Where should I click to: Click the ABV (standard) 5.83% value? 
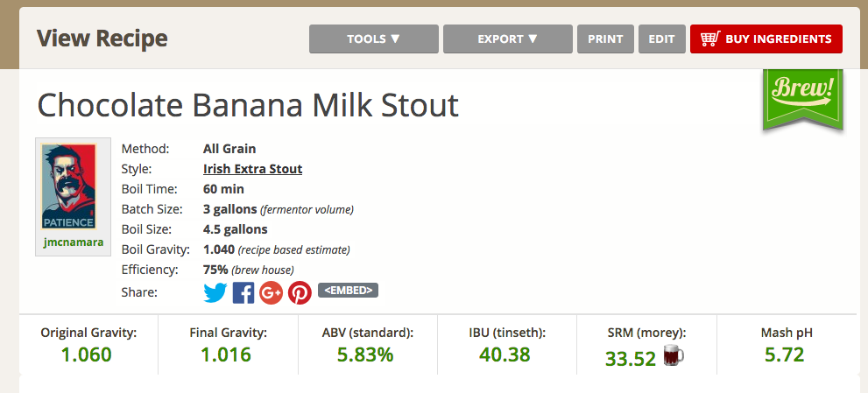[366, 354]
